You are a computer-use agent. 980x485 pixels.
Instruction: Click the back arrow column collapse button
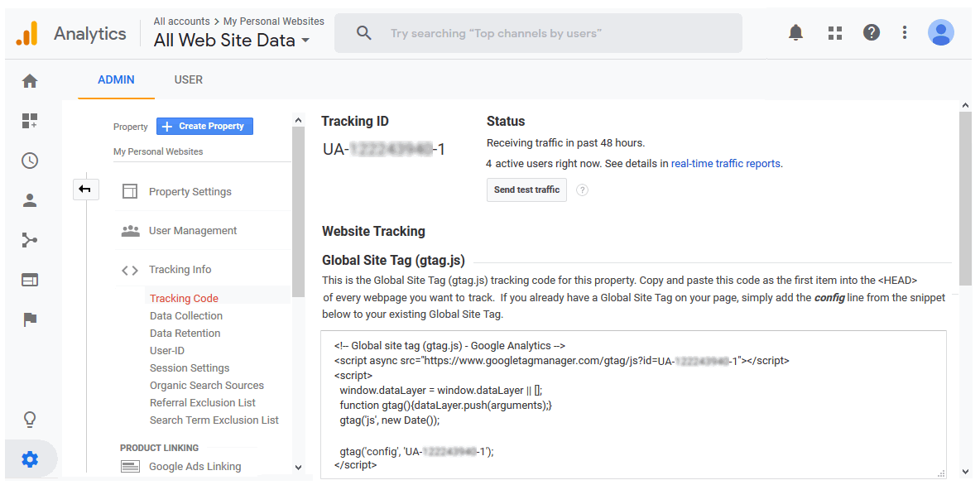84,190
